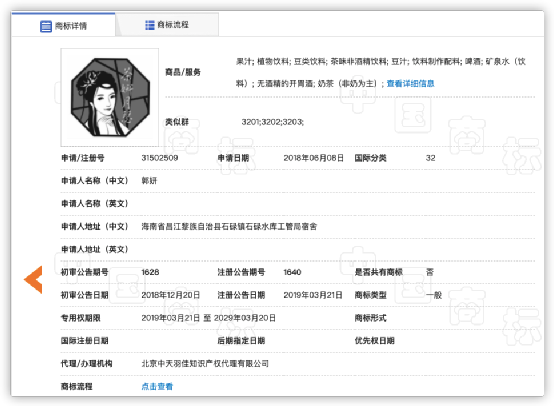Click the agency name 北京中天羽佳知识产权代理有限公司
This screenshot has width=554, height=406.
[x=205, y=363]
